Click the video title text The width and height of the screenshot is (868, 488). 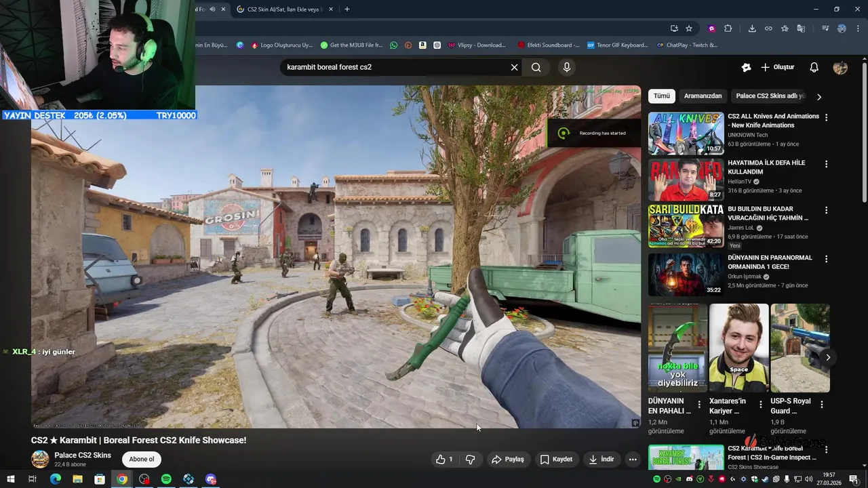click(138, 441)
